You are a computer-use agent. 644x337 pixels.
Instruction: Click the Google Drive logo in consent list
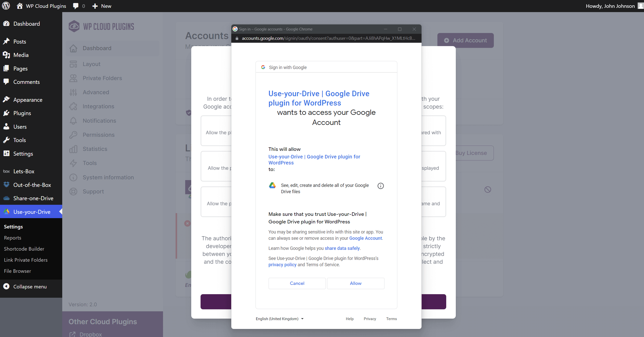(x=272, y=185)
